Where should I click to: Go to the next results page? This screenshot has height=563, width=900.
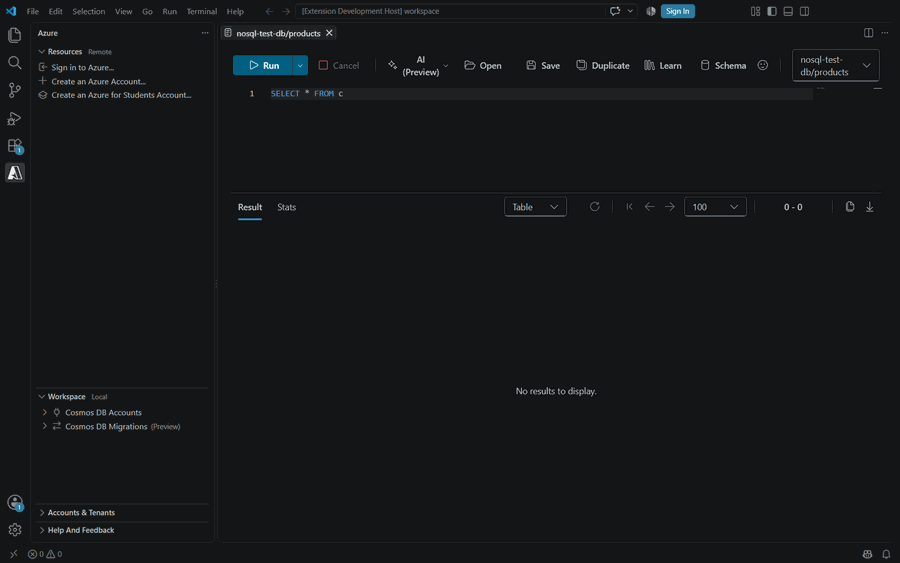point(670,207)
